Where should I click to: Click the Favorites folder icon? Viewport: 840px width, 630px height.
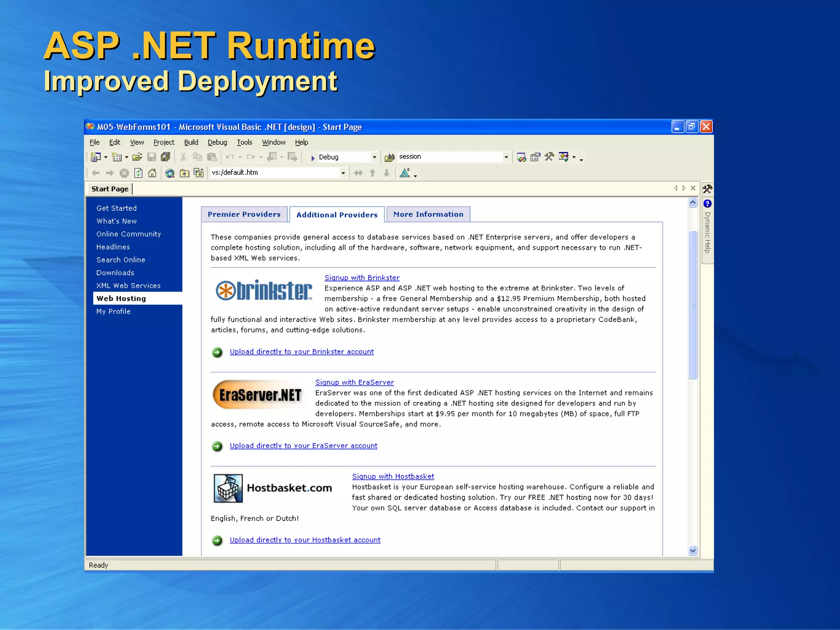185,173
